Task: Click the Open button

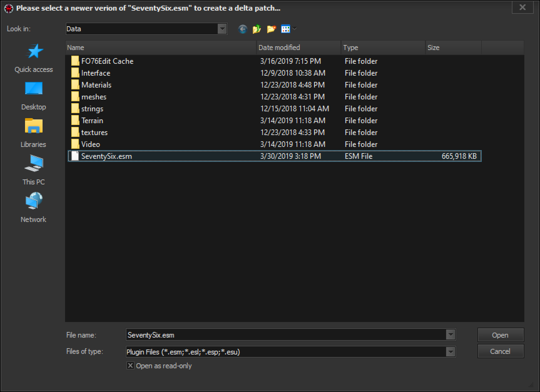Action: pos(500,335)
